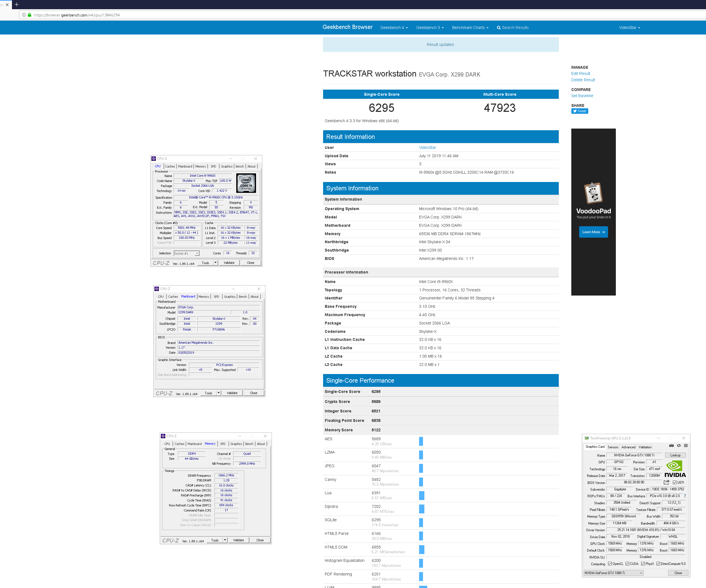Toggle the PhysX computing checkbox

click(x=643, y=564)
